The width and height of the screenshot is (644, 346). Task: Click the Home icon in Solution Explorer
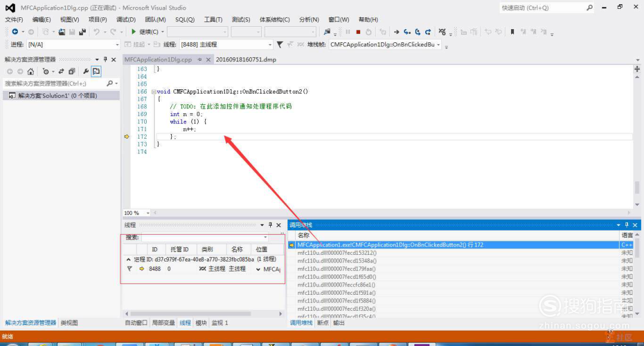tap(30, 71)
